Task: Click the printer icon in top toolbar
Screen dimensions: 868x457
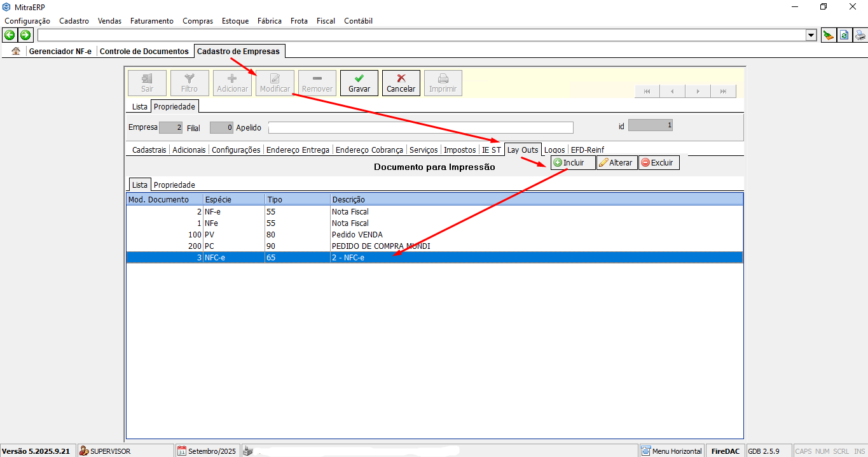Action: coord(860,36)
